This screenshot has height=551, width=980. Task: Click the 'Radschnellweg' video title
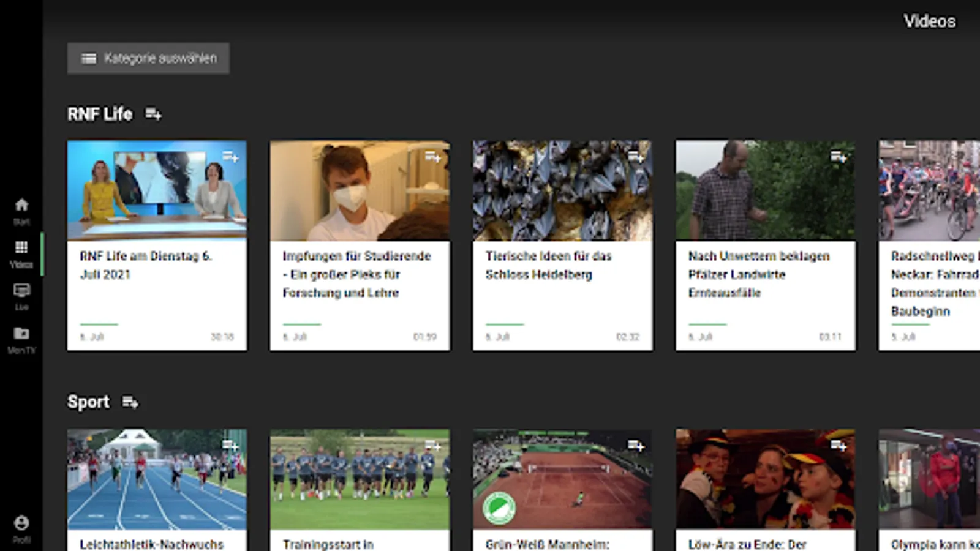pyautogui.click(x=935, y=283)
